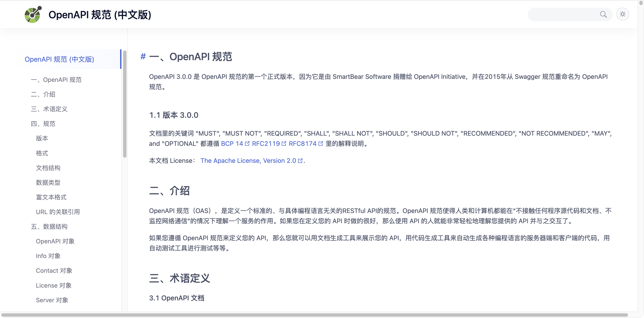This screenshot has width=644, height=318.
Task: Click external link icon beside RFC2119
Action: [x=284, y=143]
